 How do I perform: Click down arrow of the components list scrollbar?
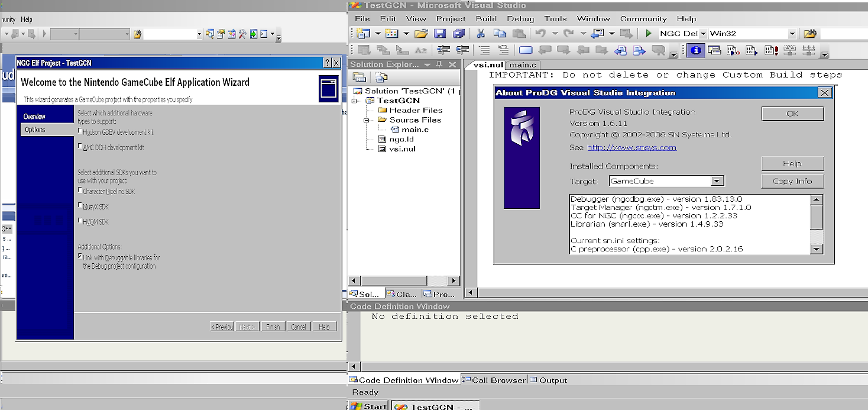(817, 249)
